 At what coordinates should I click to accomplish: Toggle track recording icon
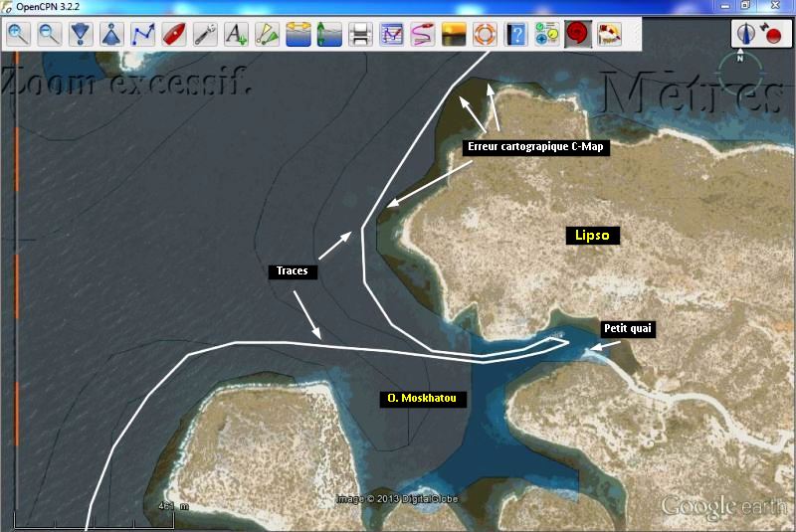[422, 35]
